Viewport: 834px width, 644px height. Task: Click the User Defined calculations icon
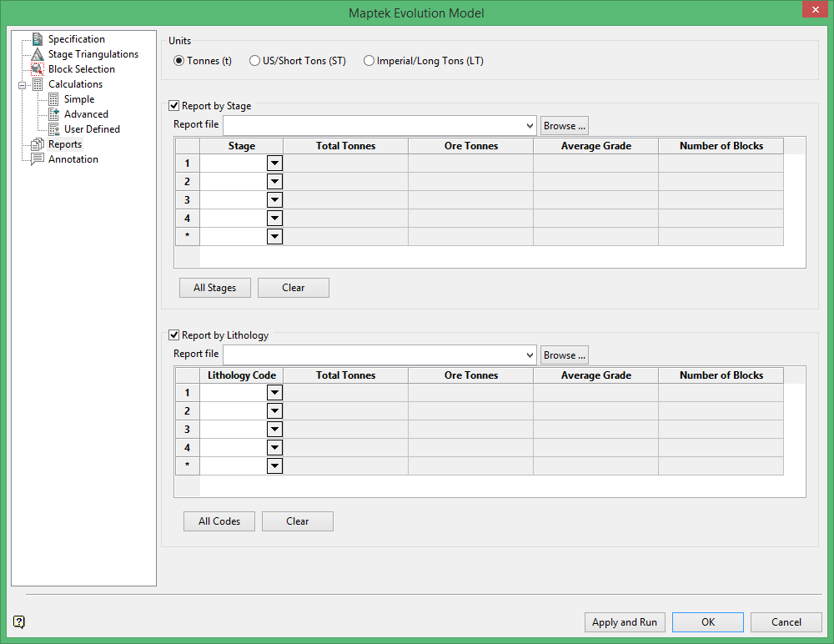(53, 129)
